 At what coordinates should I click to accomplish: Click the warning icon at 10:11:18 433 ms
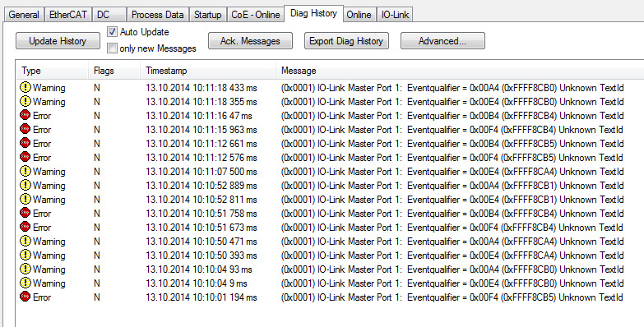tap(25, 87)
